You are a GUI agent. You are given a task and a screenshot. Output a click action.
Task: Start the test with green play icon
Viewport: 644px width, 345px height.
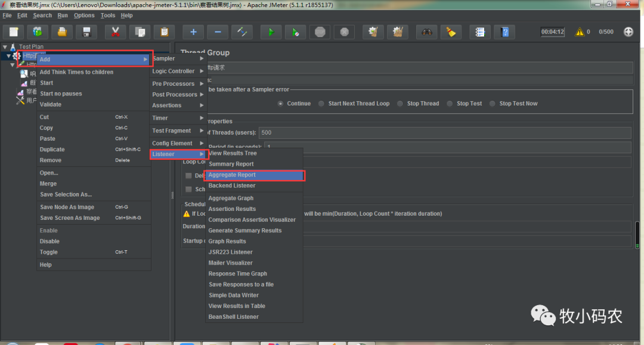pos(271,32)
